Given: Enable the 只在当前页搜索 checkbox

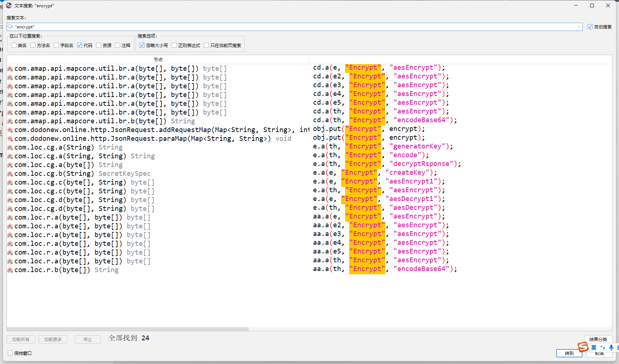Looking at the screenshot, I should [206, 45].
